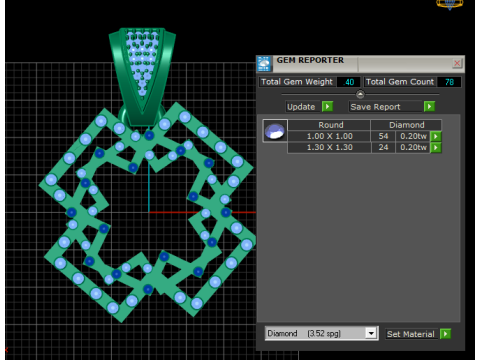Image resolution: width=480 pixels, height=360 pixels.
Task: Click the Gem Reporter title bar icon
Action: click(264, 64)
